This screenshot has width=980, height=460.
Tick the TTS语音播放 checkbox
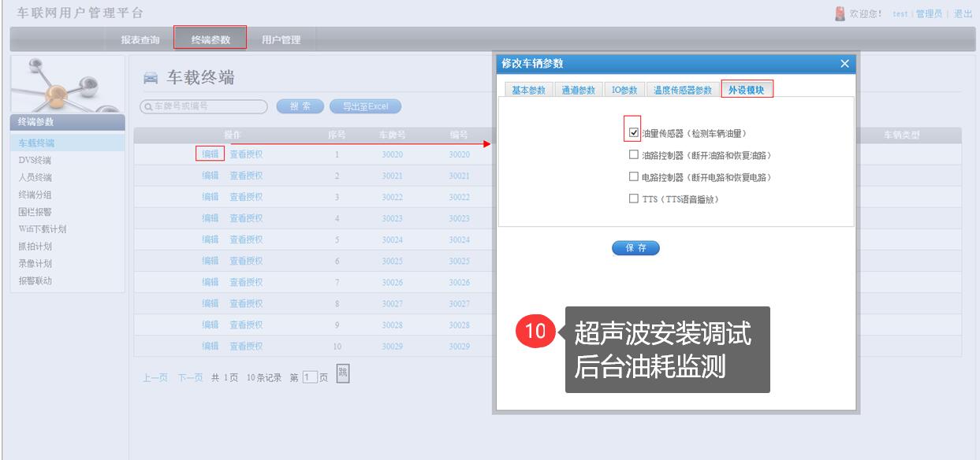pos(634,199)
